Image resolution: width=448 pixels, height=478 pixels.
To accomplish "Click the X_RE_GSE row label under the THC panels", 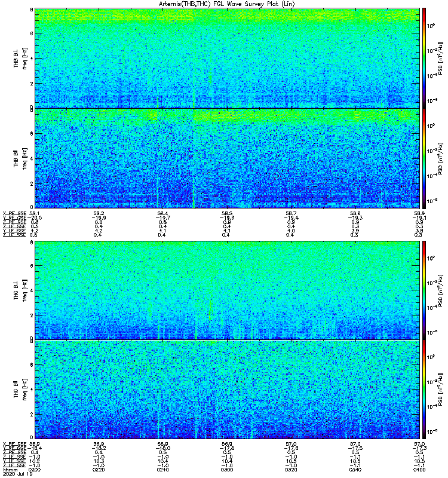I will point(14,443).
